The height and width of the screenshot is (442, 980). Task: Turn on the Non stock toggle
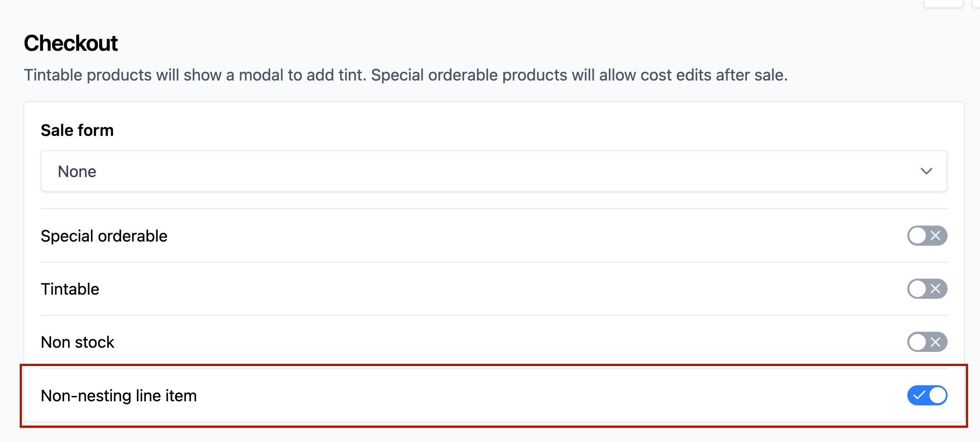click(x=927, y=342)
